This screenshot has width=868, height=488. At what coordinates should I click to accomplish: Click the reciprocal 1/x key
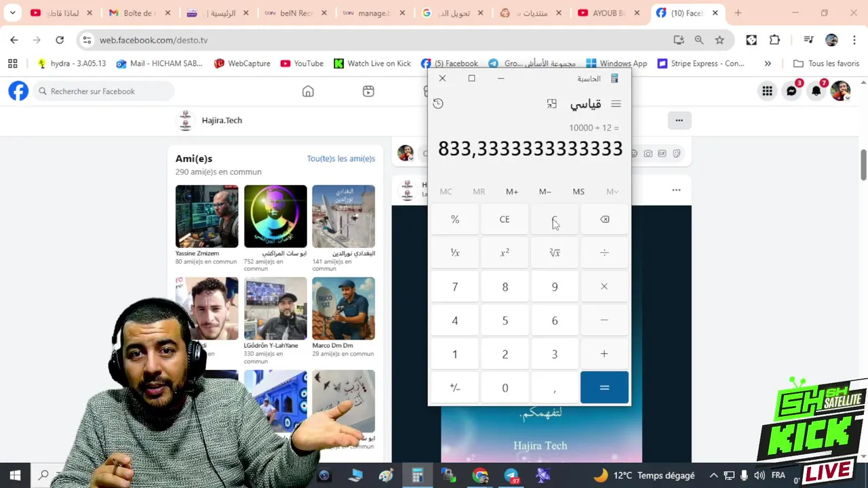455,252
